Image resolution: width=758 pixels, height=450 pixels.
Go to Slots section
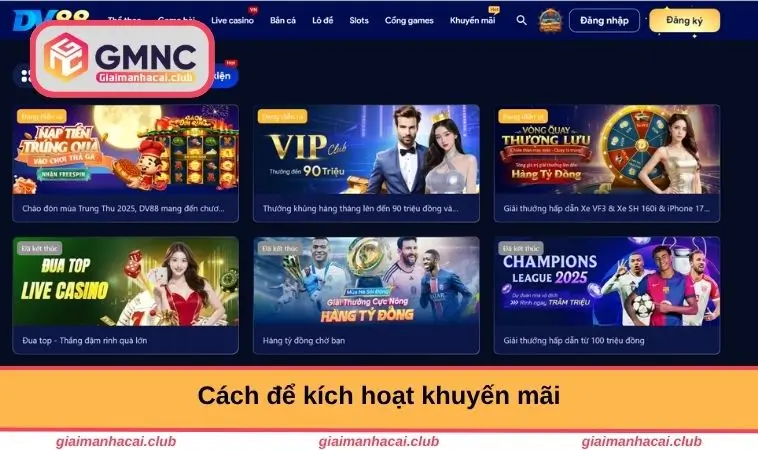359,20
